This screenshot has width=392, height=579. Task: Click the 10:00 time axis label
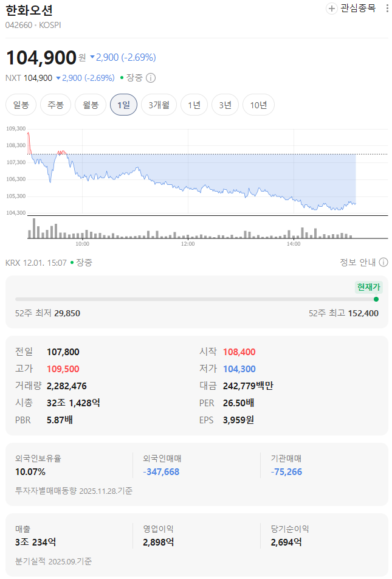(82, 244)
